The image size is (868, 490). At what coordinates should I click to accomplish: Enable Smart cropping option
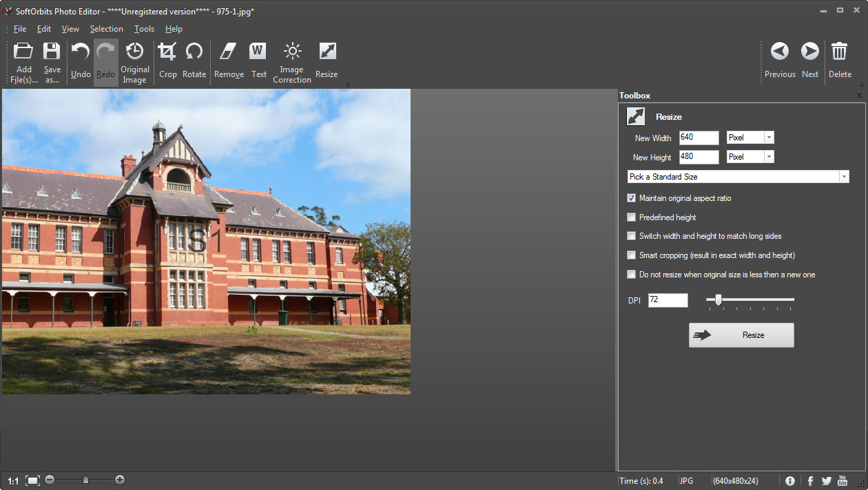[x=631, y=255]
